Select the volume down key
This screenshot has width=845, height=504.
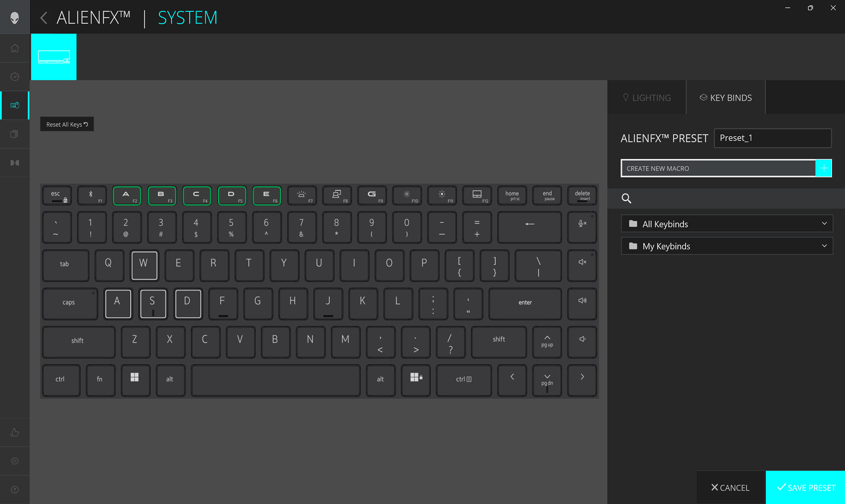[583, 342]
